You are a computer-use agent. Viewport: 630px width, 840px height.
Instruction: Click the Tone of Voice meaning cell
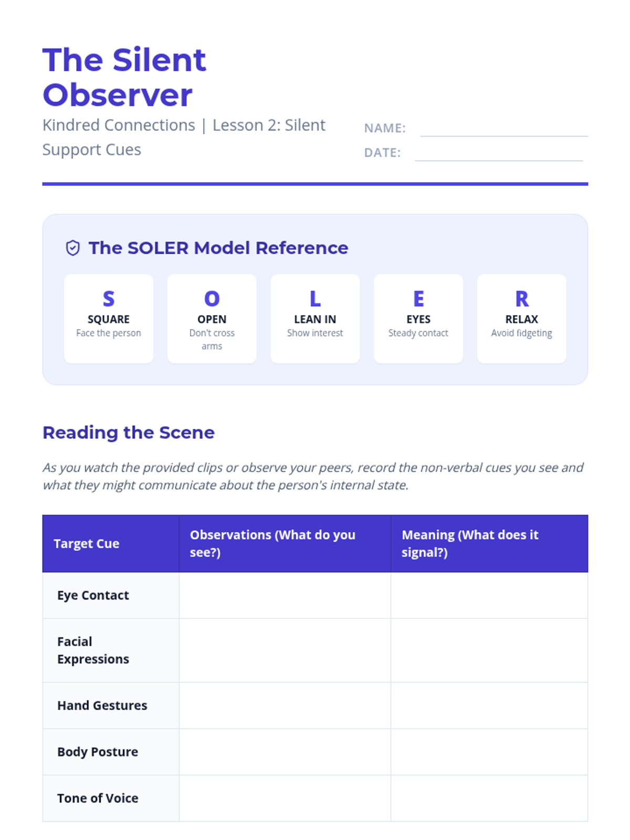(489, 798)
